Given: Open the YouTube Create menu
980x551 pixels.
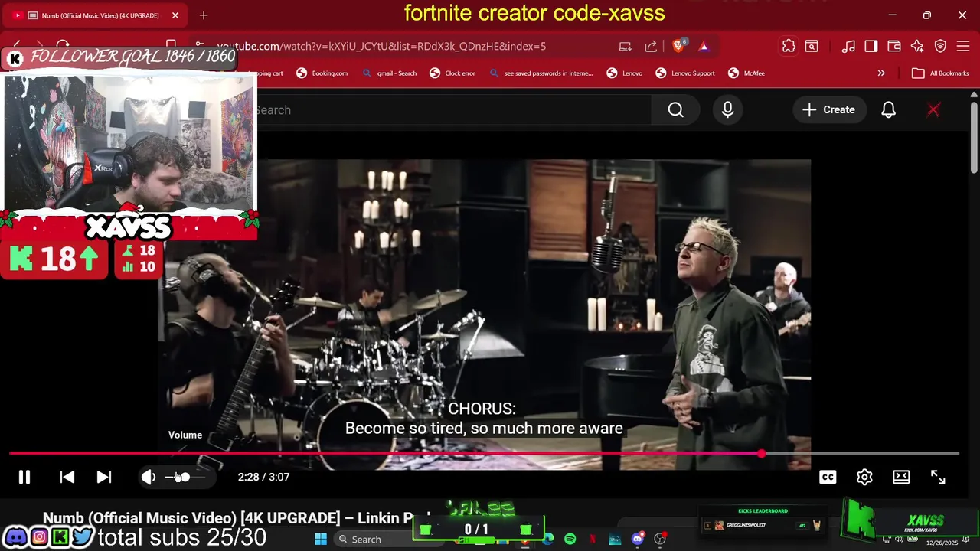Looking at the screenshot, I should tap(828, 110).
